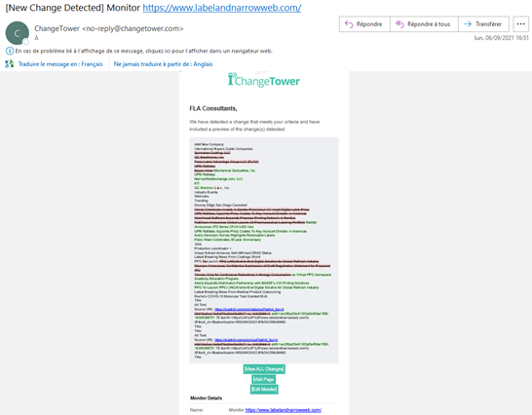This screenshot has width=532, height=415.
Task: Click the Répondre reply button
Action: point(364,24)
